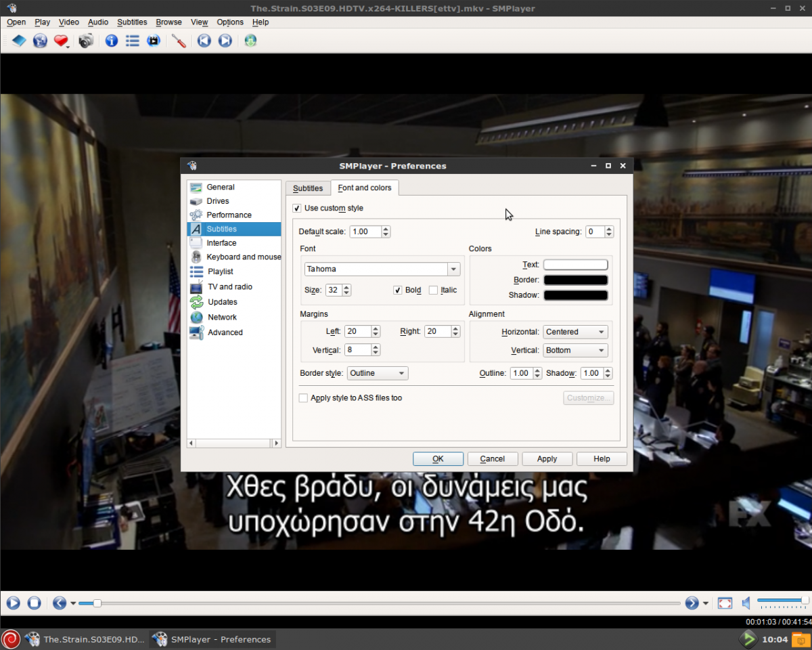Open preferences with the screwdriver icon

pos(179,41)
